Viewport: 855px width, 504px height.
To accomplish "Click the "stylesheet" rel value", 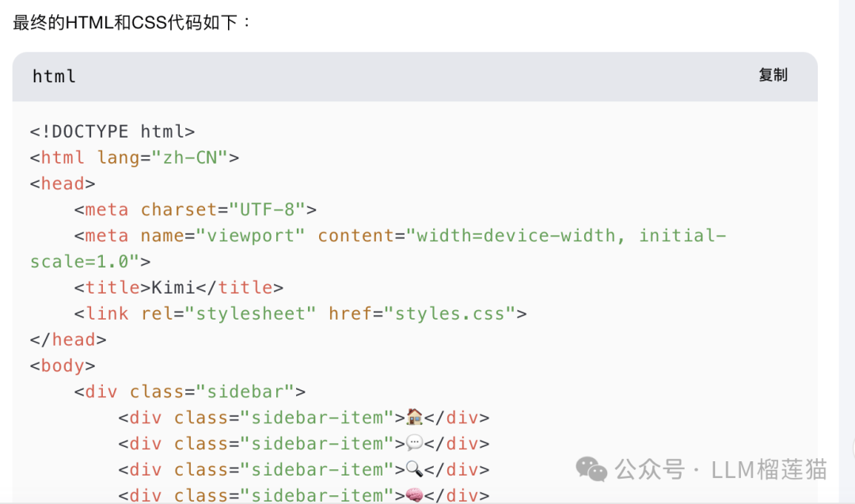I will point(251,313).
